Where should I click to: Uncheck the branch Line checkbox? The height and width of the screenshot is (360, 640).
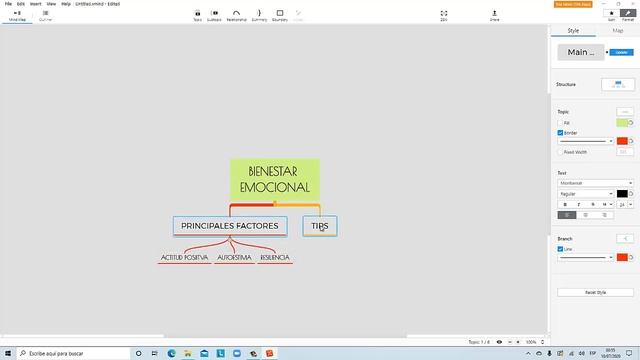560,249
